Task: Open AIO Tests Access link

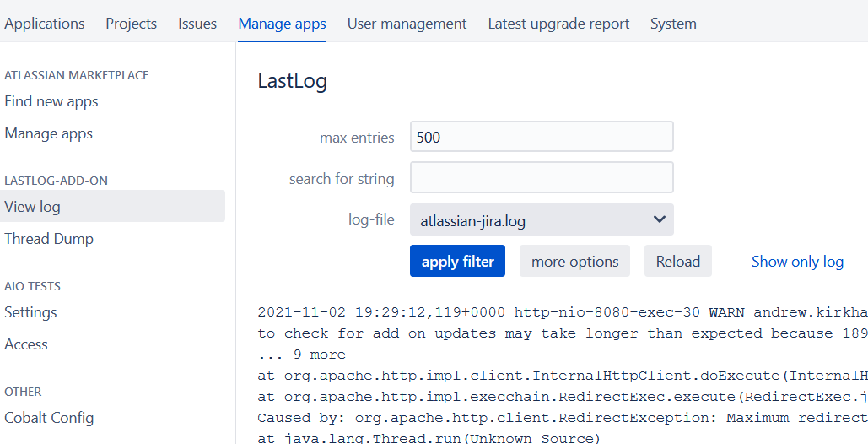Action: coord(26,344)
